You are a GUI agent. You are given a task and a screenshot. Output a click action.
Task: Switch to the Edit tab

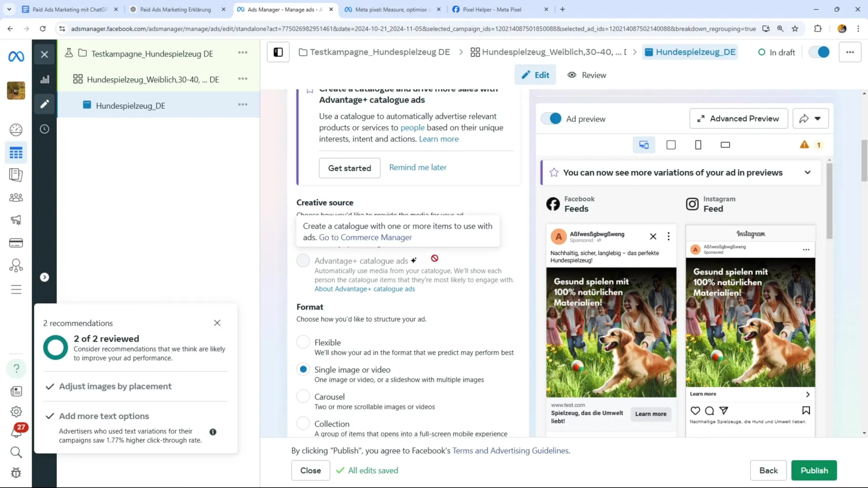(x=535, y=75)
